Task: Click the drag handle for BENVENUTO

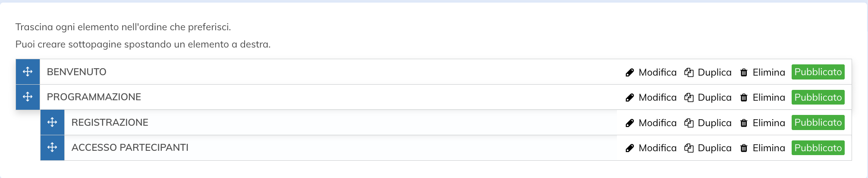Action: (28, 72)
